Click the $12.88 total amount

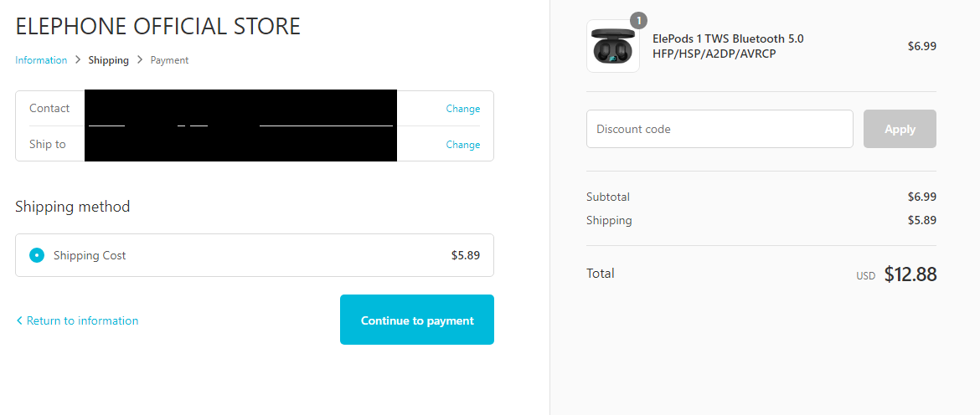(x=910, y=274)
